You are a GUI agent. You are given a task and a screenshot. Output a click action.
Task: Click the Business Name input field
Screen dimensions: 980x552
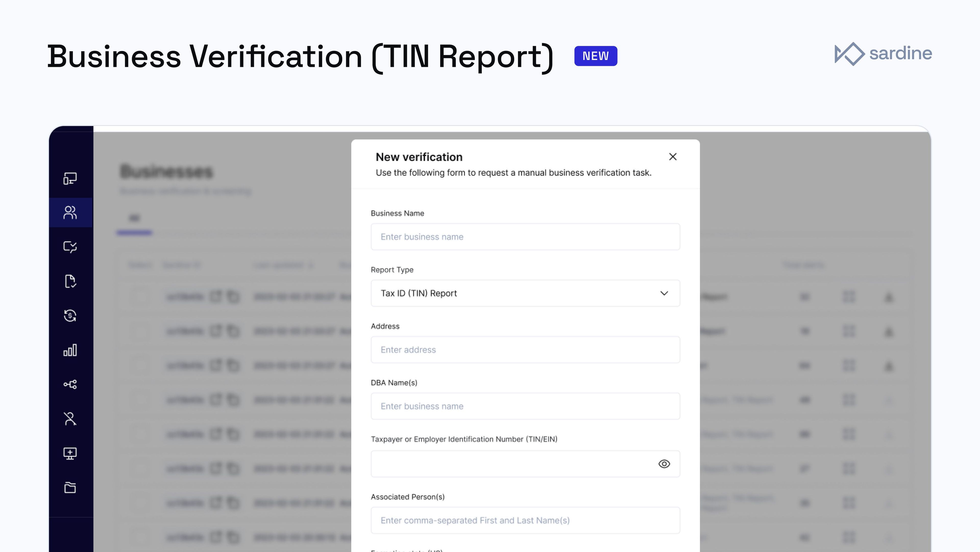[525, 237]
